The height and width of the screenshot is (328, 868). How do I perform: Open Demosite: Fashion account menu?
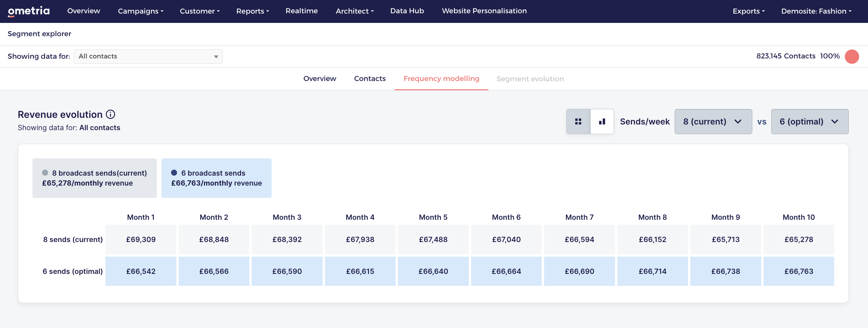[816, 11]
